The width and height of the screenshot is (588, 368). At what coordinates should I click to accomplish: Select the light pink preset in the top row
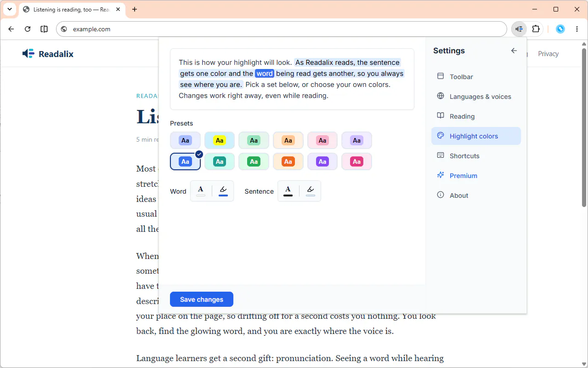pyautogui.click(x=322, y=140)
